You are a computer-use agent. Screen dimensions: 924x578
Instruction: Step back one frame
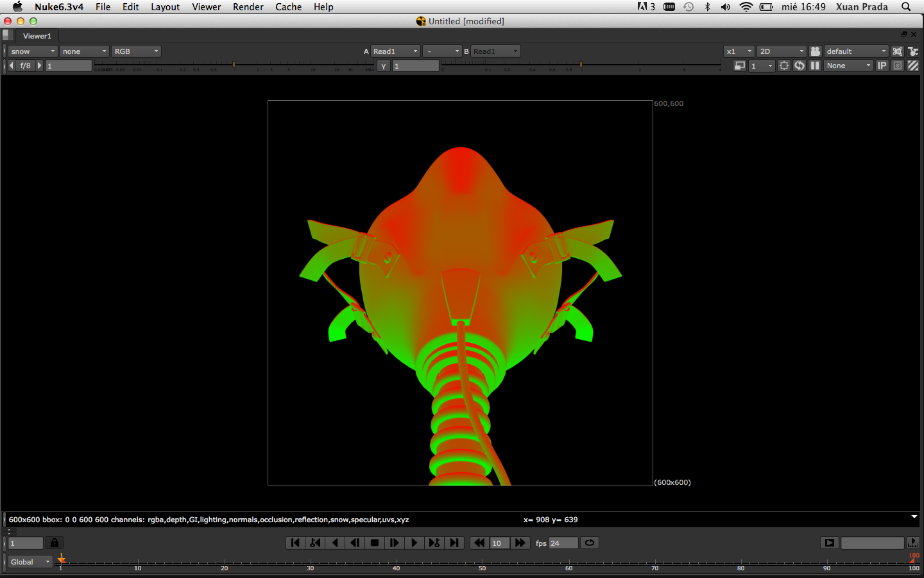(x=355, y=543)
